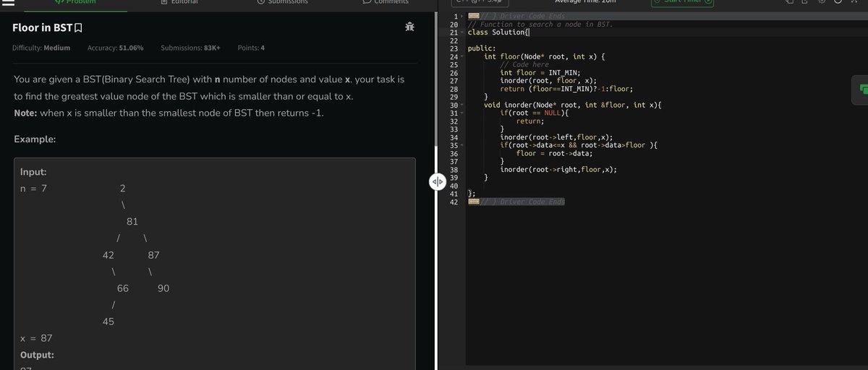Click the 'inorder(root, floor, x);' line 27

tap(548, 81)
